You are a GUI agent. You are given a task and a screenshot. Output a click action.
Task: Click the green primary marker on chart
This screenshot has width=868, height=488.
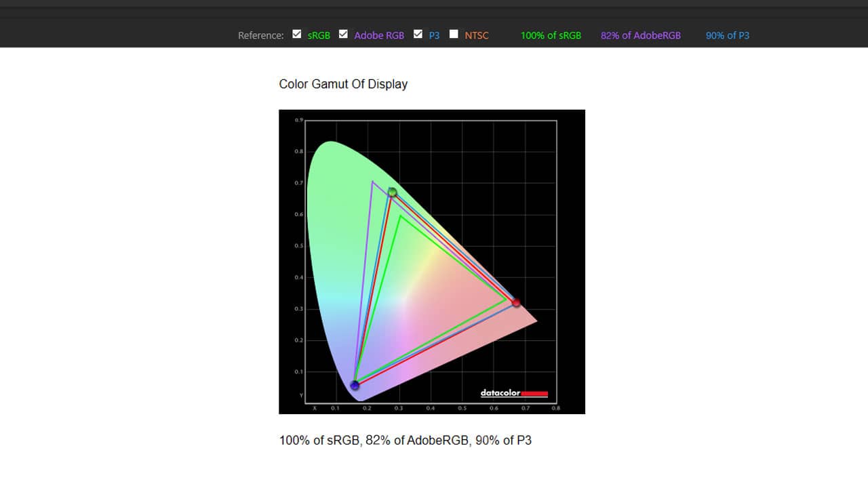[392, 192]
